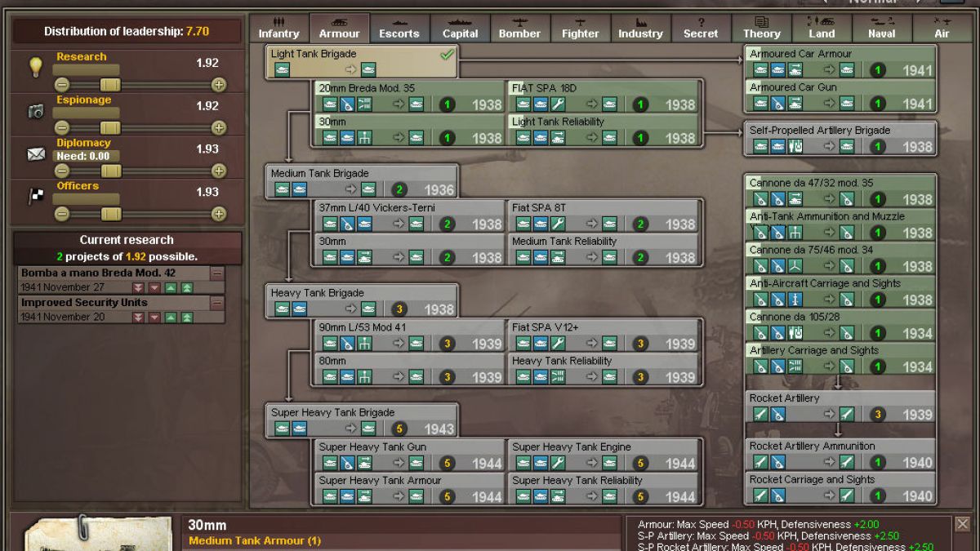
Task: Go to the Industry tab
Action: 640,28
